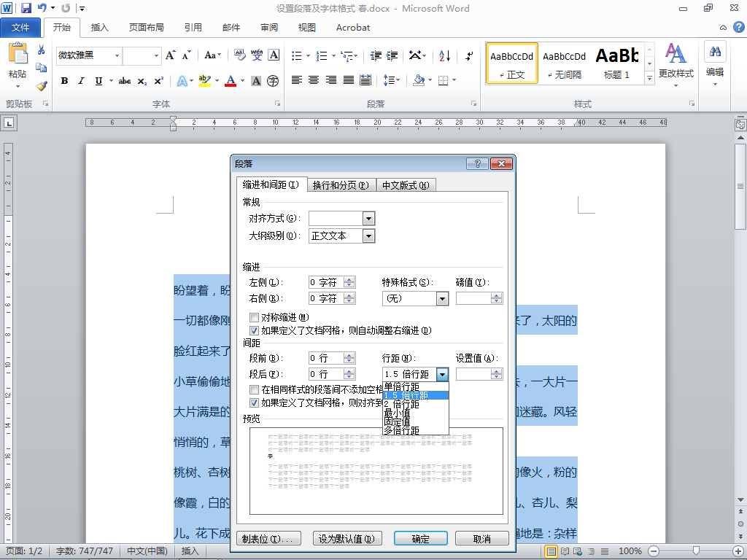Viewport: 747px width, 560px height.
Task: Apply Underline formatting
Action: pyautogui.click(x=98, y=81)
